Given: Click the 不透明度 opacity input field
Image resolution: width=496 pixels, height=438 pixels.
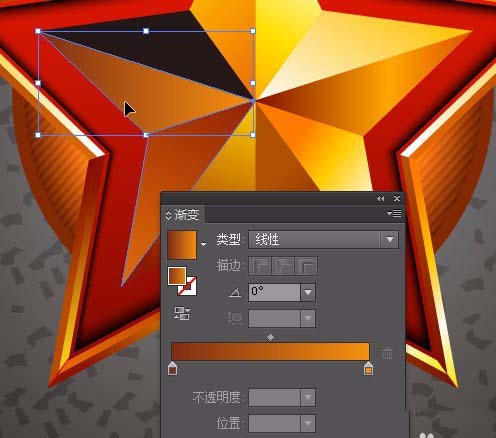Looking at the screenshot, I should tap(274, 397).
